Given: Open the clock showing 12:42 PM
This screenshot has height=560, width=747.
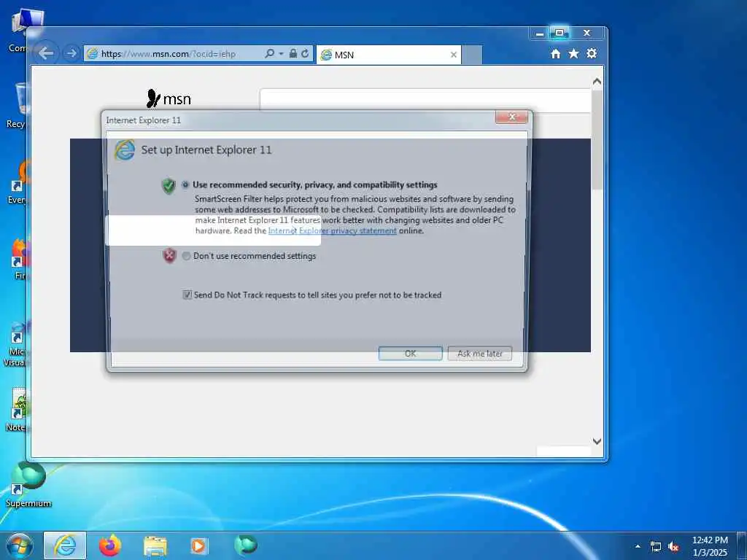Looking at the screenshot, I should click(710, 546).
